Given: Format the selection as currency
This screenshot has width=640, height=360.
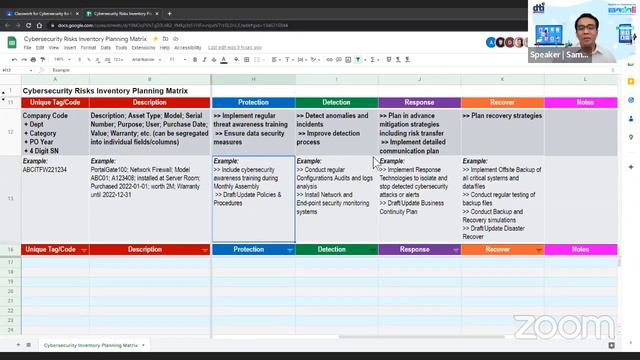Looking at the screenshot, I should point(80,60).
